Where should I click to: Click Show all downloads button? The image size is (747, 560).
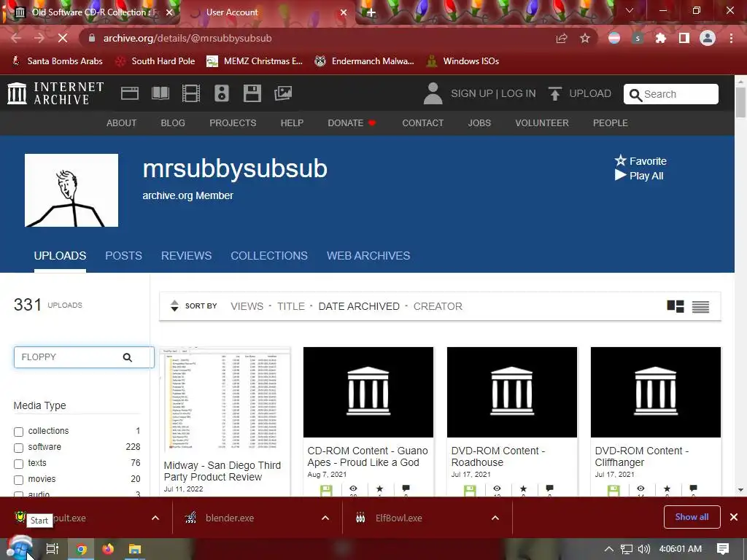click(692, 517)
